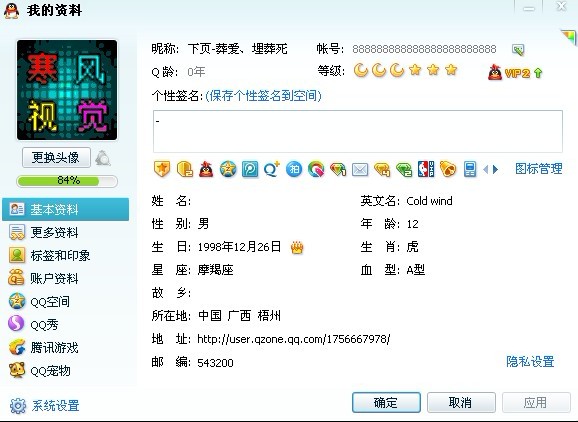Show previous badge icons with left arrow
Viewport: 578px width, 422px height.
coord(485,170)
